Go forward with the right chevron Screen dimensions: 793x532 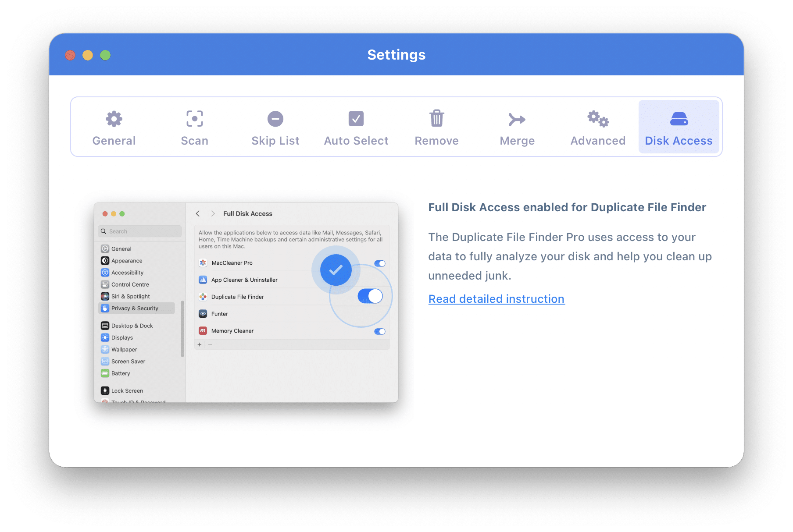coord(213,213)
